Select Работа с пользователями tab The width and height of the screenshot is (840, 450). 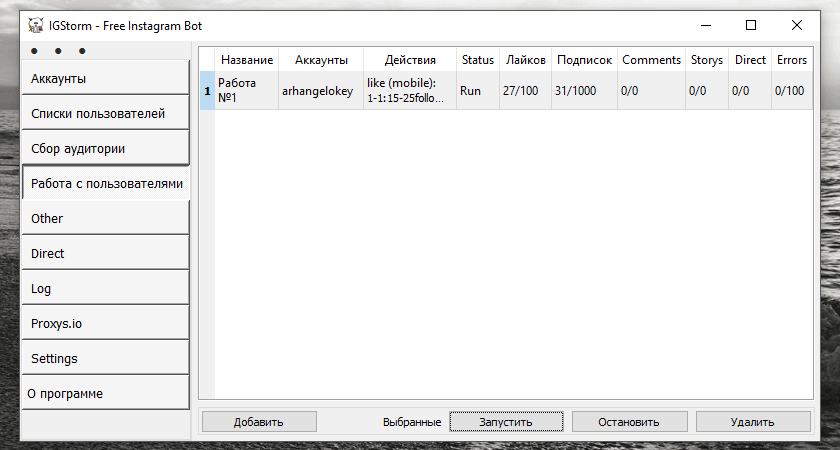coord(106,183)
